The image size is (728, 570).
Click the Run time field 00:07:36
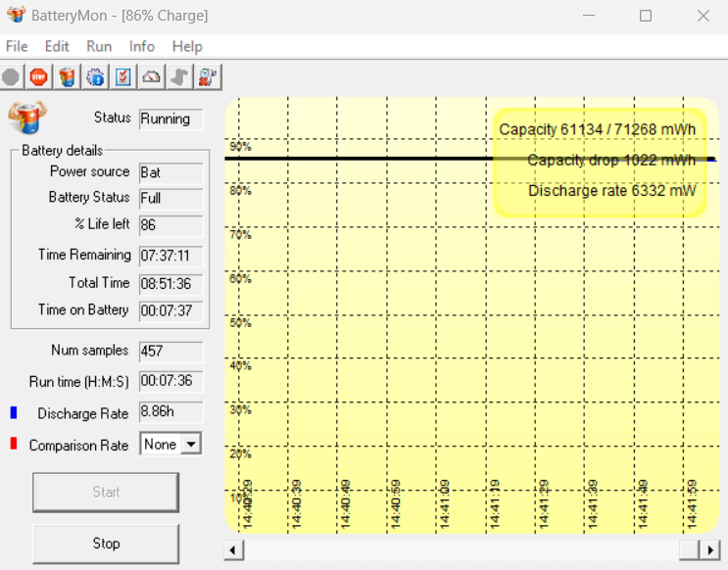170,381
